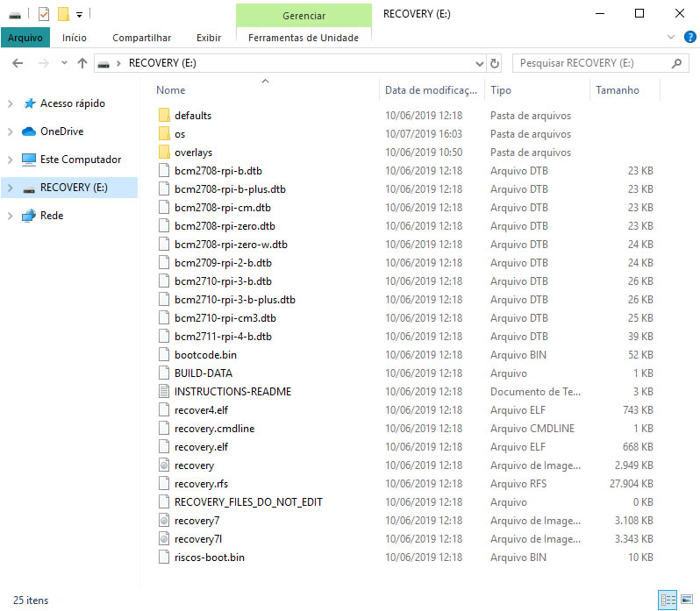Expand RECOVERY (E:) tree node
Screen dimensions: 700x611
click(11, 188)
